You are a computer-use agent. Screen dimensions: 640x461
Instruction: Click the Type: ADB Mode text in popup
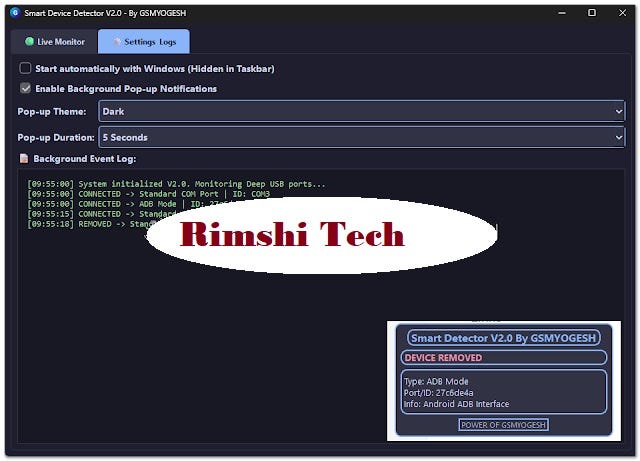point(436,381)
